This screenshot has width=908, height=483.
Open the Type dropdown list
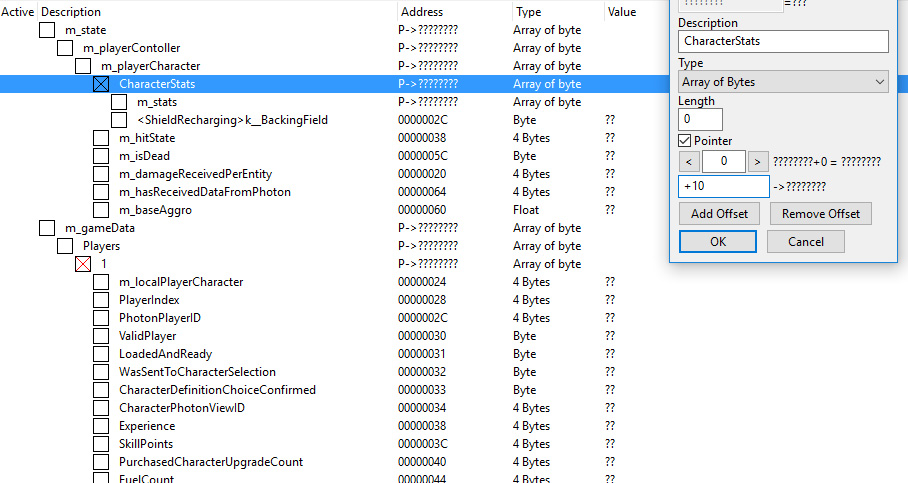[x=782, y=82]
